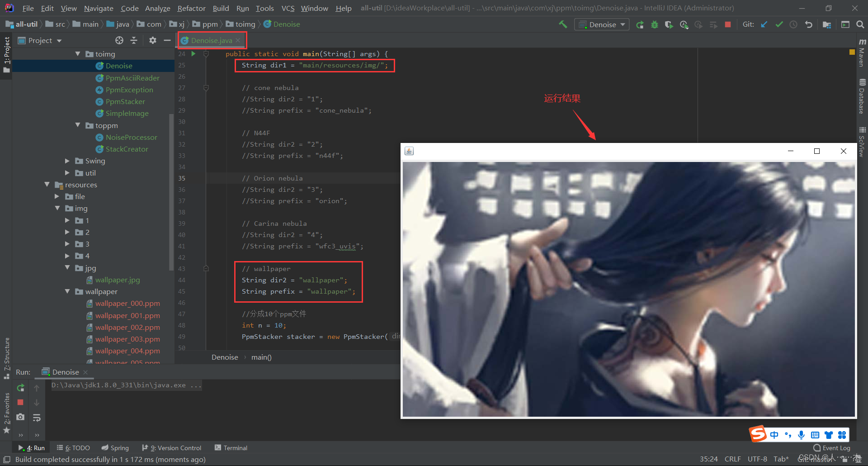Open the Denoise run configuration dropdown
The image size is (868, 466).
click(x=602, y=24)
